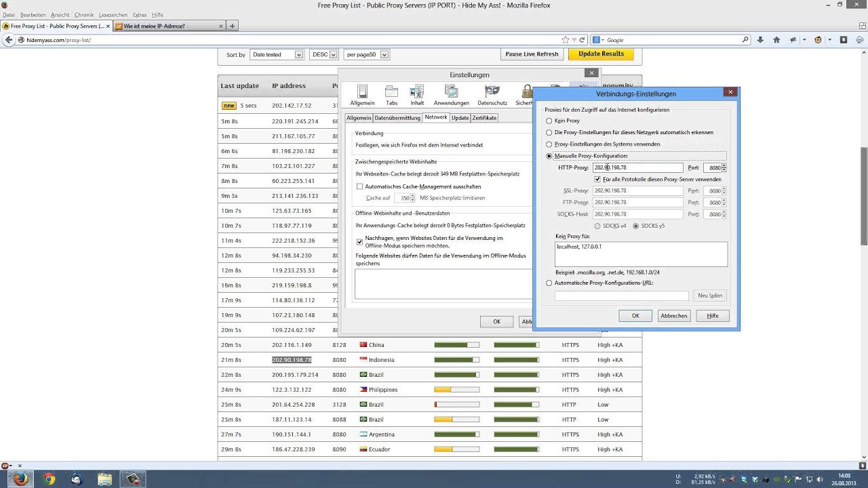868x488 pixels.
Task: Select Automatische Proxy-Konfigurations-URL radio button
Action: pyautogui.click(x=549, y=283)
